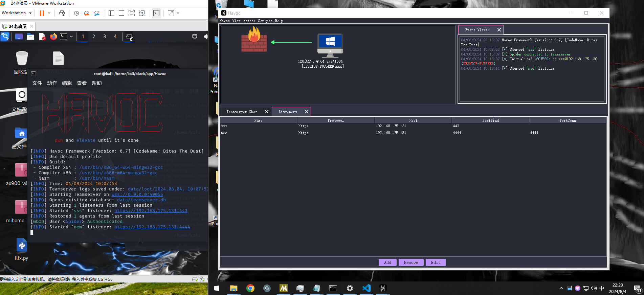The height and width of the screenshot is (295, 644).
Task: Open the sss listener link in the terminal
Action: [x=151, y=210]
